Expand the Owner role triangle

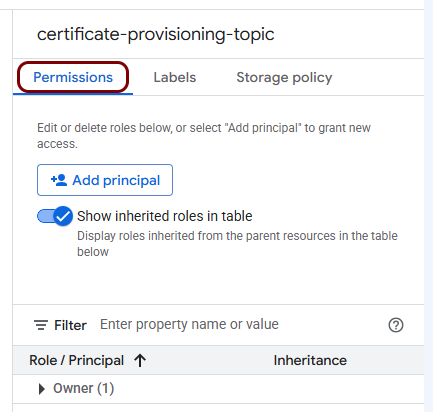(41, 389)
